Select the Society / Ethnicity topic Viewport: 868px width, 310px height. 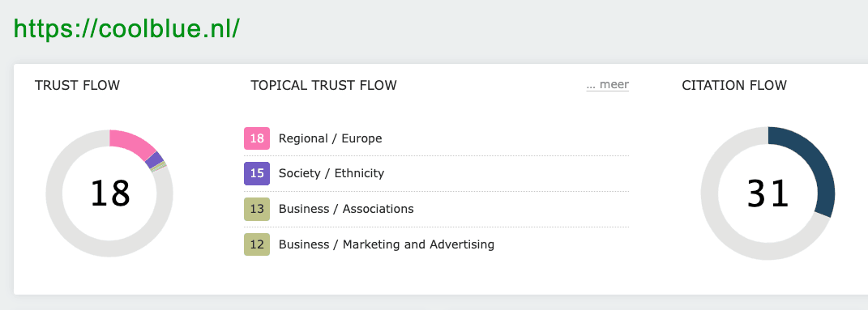pyautogui.click(x=331, y=173)
